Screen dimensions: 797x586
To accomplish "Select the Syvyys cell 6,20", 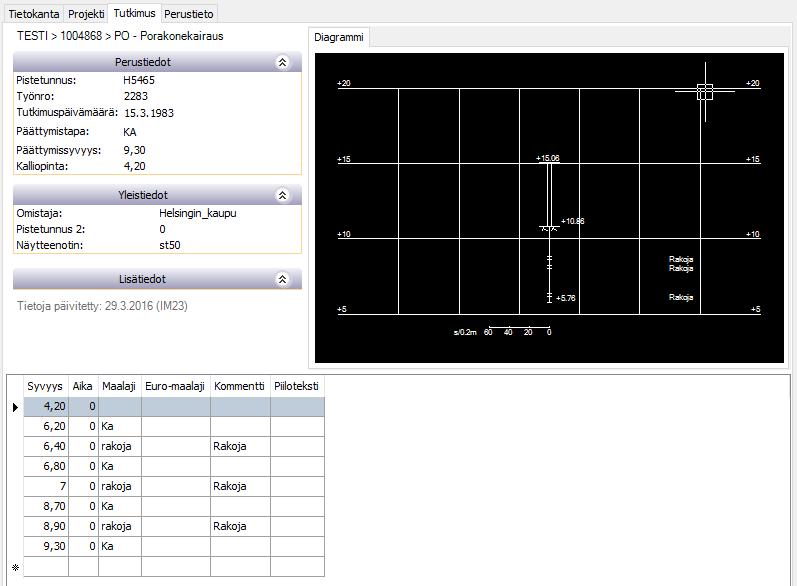I will coord(46,426).
